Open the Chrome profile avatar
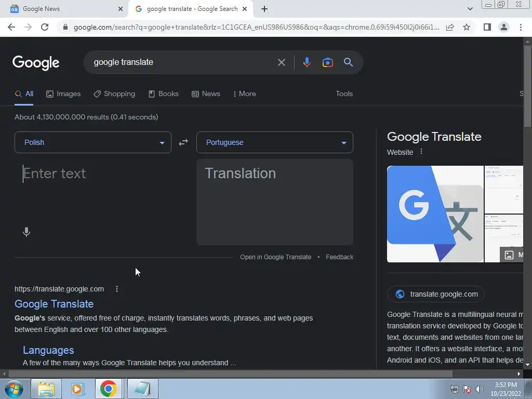Viewport: 532px width, 399px height. [504, 27]
